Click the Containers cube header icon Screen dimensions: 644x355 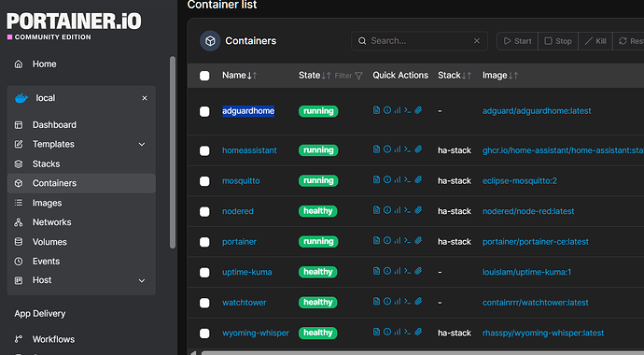[x=210, y=41]
